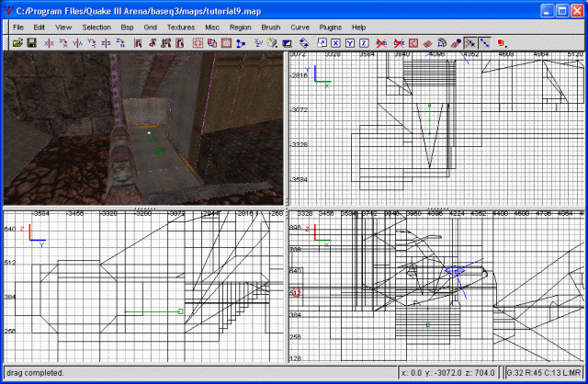Click the green entity box in the YZ view
Viewport: 588px width, 384px height.
click(180, 311)
